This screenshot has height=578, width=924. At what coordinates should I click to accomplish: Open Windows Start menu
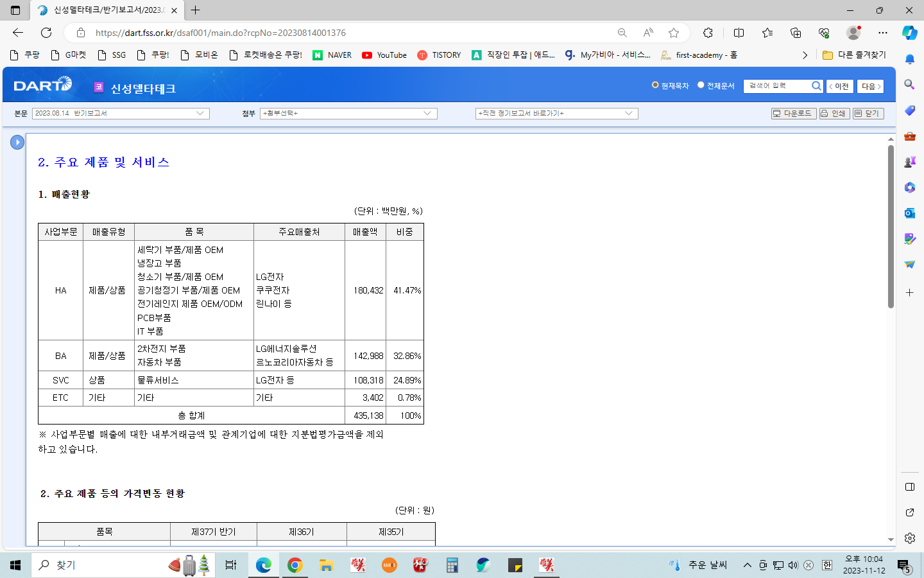pyautogui.click(x=15, y=565)
